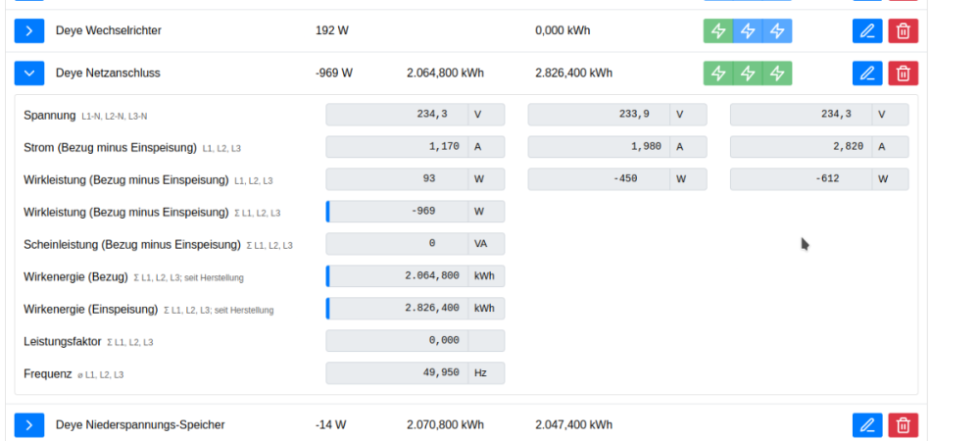Viewport: 980px width, 441px height.
Task: Click the Deye Netzanschluss meter name
Action: coord(108,73)
